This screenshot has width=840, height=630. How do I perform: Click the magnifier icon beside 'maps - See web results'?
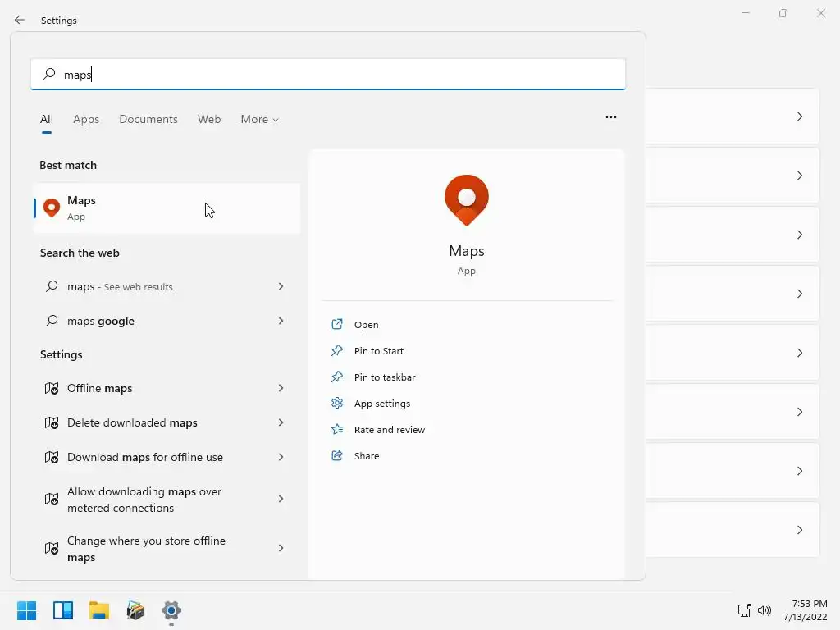point(52,286)
